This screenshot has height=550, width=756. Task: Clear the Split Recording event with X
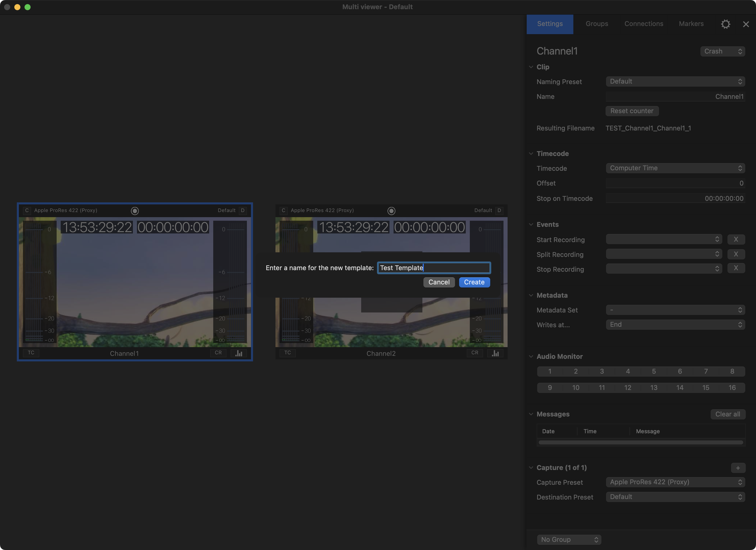736,254
